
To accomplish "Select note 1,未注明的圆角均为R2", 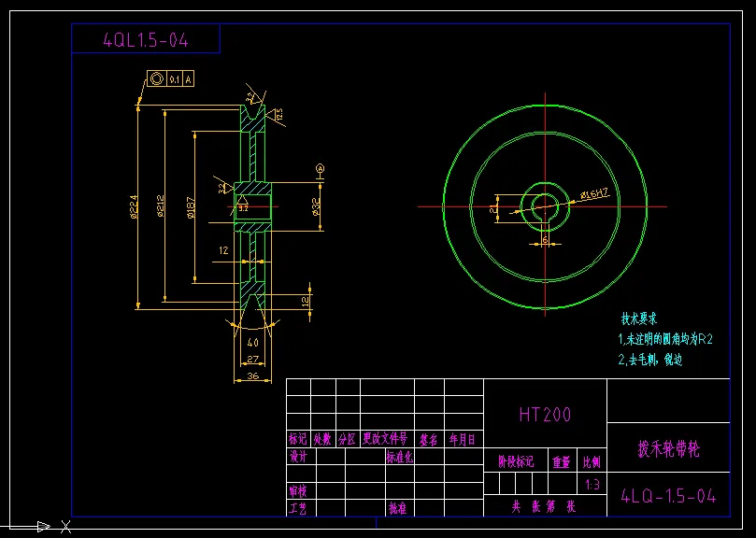I will (x=665, y=339).
